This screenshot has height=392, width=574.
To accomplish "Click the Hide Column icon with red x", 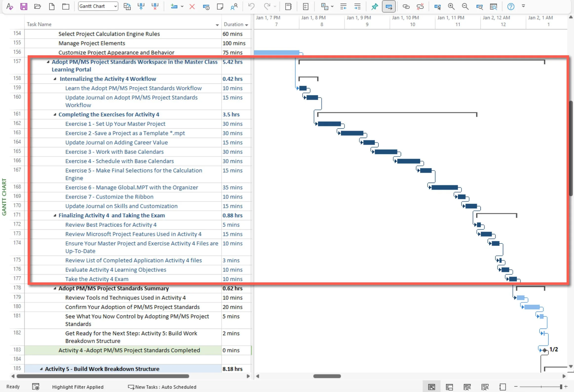I will tap(155, 6).
